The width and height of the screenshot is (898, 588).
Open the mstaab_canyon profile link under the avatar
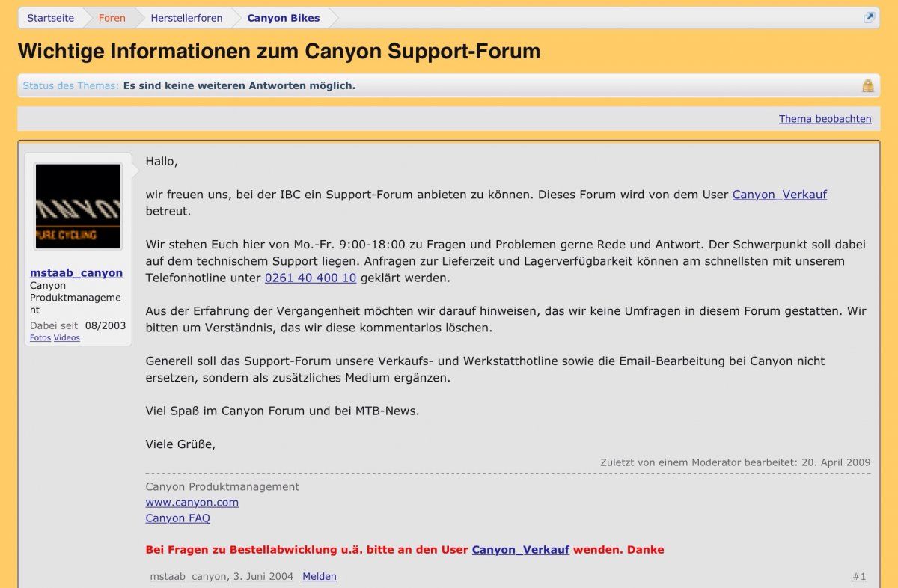tap(76, 273)
